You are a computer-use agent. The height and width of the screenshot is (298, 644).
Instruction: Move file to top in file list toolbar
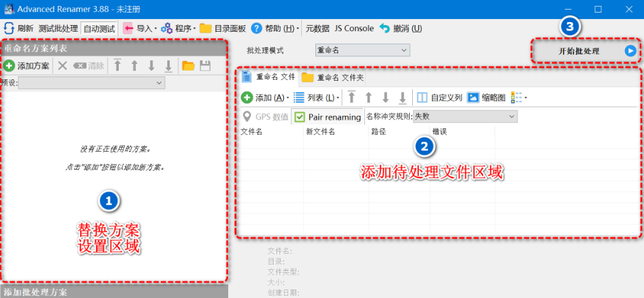[351, 98]
